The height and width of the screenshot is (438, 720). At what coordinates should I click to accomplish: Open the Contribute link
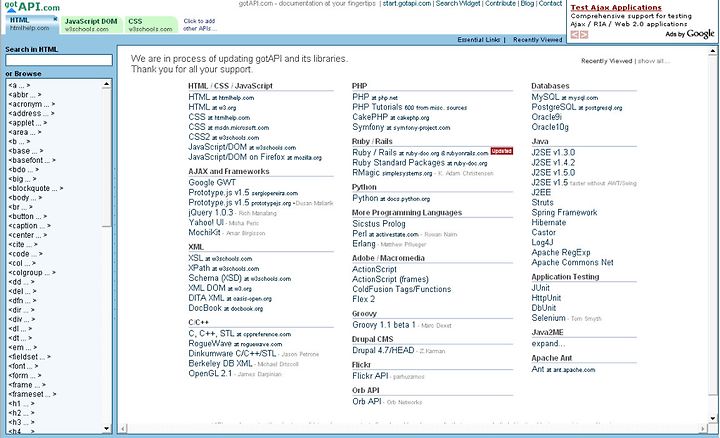[500, 3]
